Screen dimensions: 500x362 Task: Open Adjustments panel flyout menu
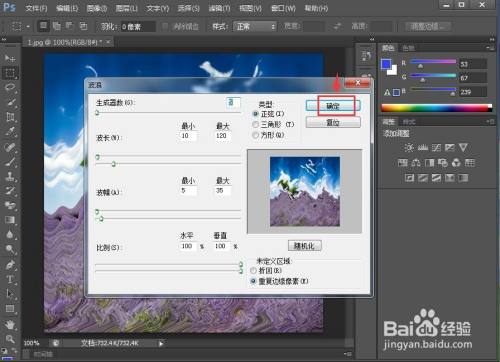point(490,122)
